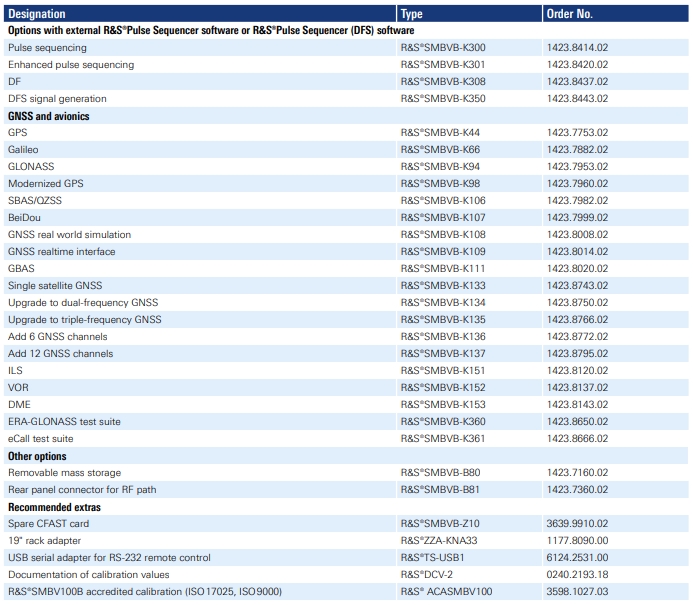Image resolution: width=693 pixels, height=605 pixels.
Task: Select the Pulse sequencing row label
Action: [x=47, y=48]
